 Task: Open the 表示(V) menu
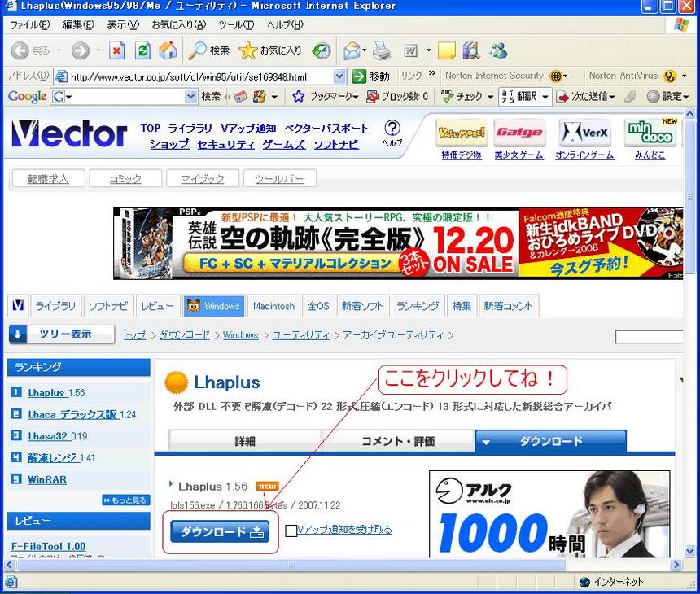tap(123, 25)
